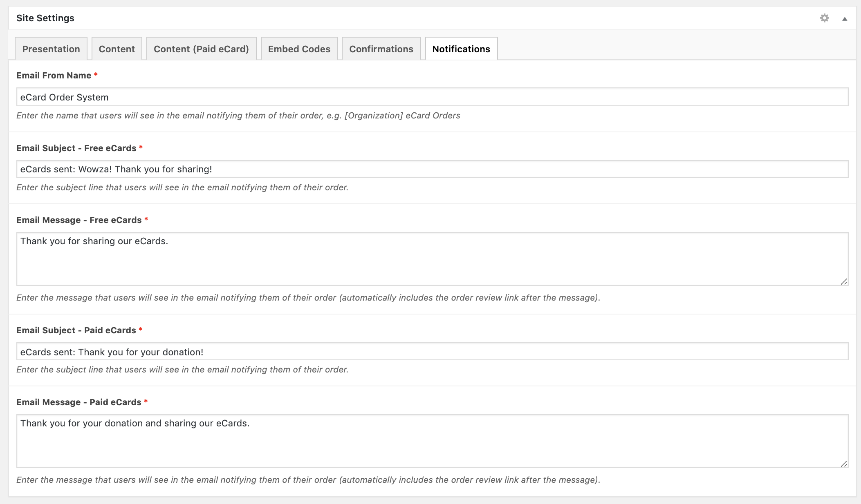861x504 pixels.
Task: Open the Confirmations tab
Action: click(x=381, y=49)
